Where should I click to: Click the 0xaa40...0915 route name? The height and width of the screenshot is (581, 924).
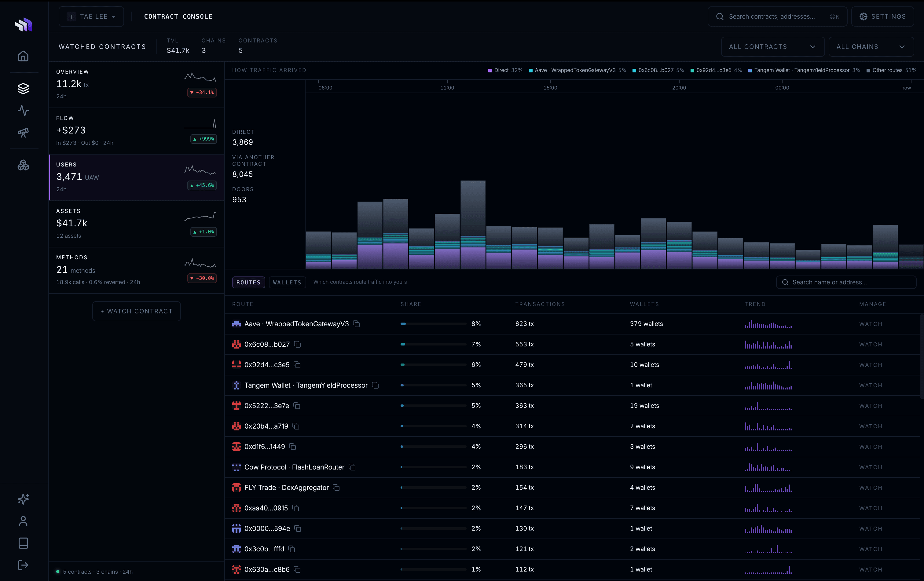point(266,508)
